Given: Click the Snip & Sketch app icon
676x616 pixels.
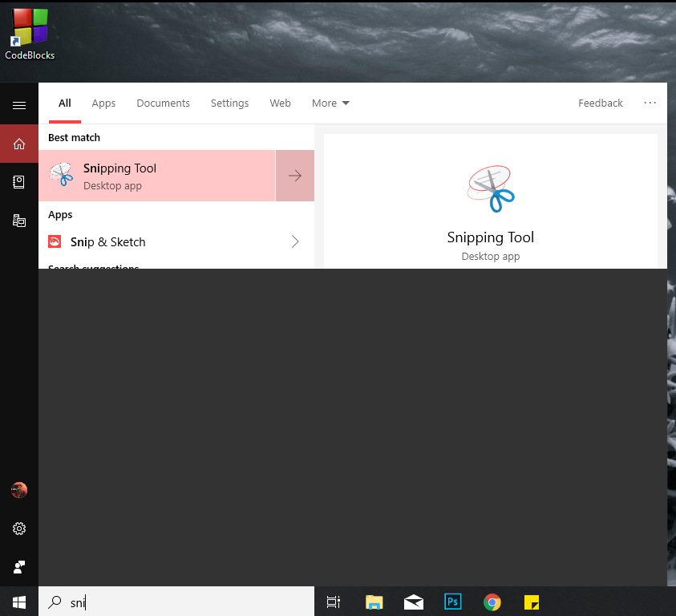Looking at the screenshot, I should click(55, 241).
